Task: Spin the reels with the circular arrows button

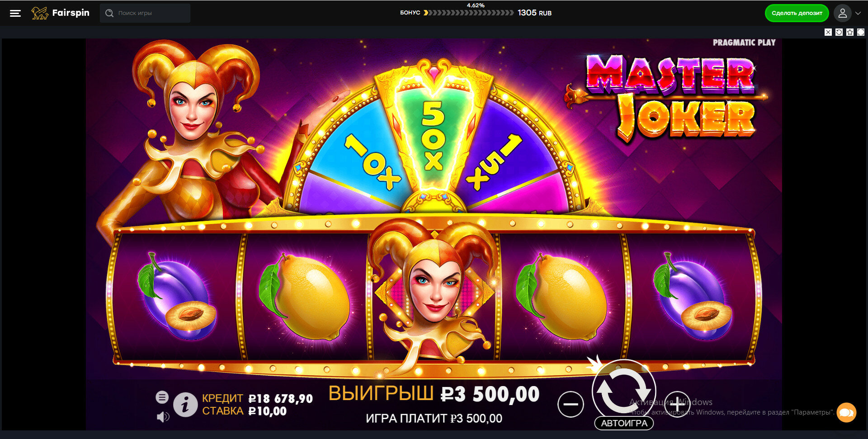Action: (624, 390)
